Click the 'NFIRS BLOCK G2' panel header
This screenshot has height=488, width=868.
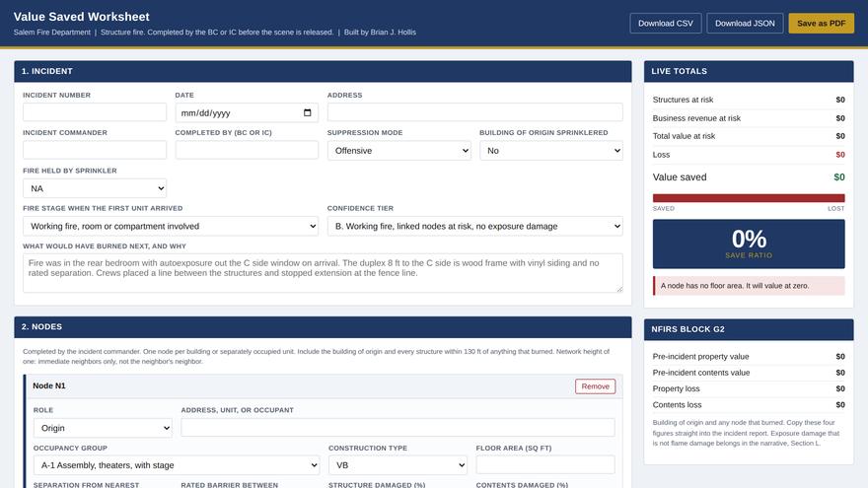point(749,329)
